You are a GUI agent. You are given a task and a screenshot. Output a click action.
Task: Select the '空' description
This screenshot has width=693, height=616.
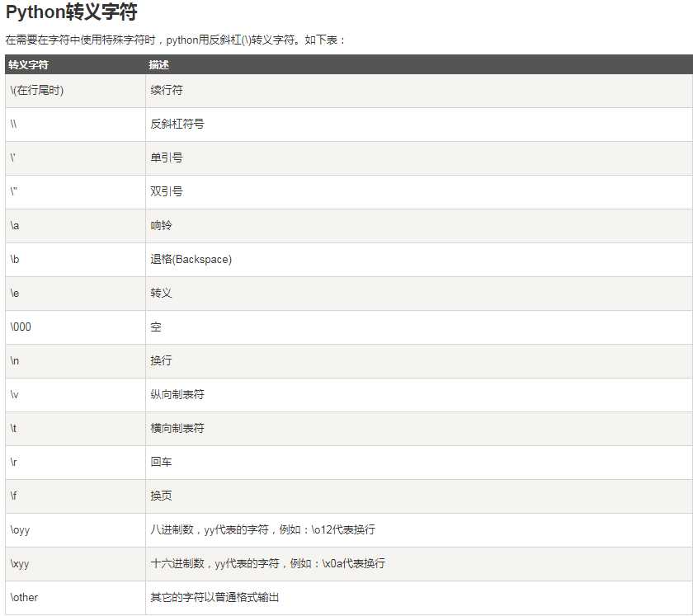pyautogui.click(x=156, y=327)
